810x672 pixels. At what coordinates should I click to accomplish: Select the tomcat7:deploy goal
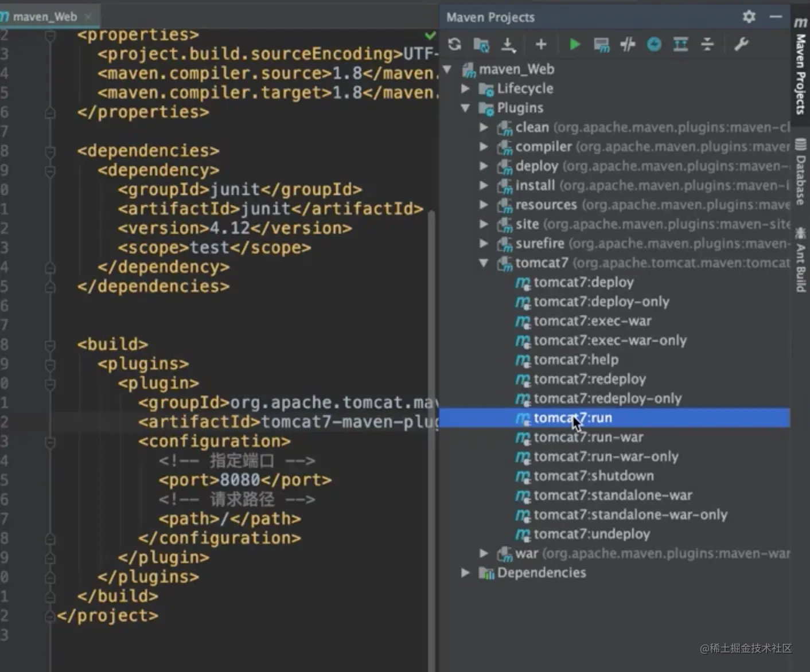[583, 282]
